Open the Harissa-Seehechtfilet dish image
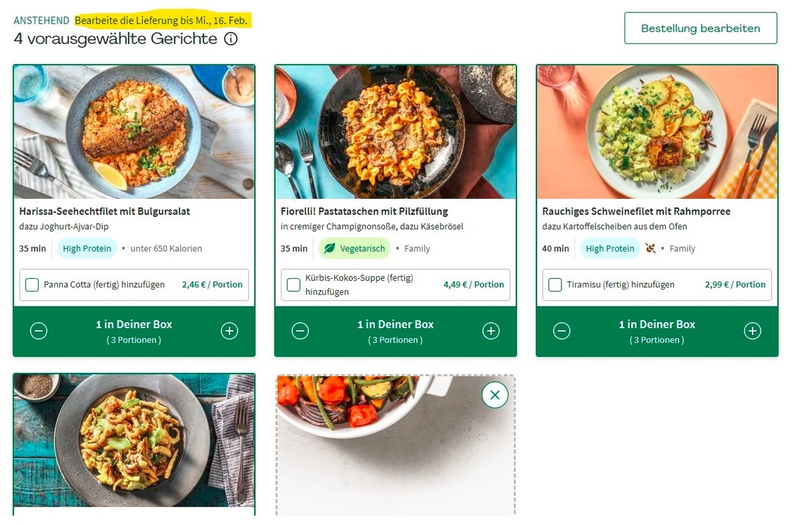Image resolution: width=812 pixels, height=525 pixels. (134, 132)
